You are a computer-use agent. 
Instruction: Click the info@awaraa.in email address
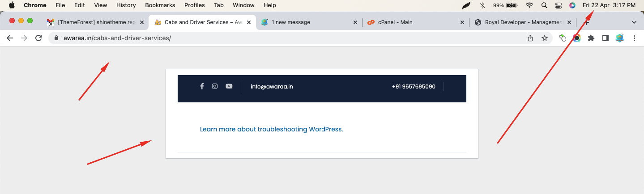coord(272,87)
